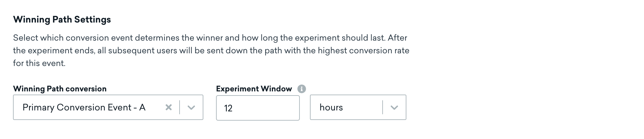
Task: Click the value 12 in Experiment Window
Action: click(x=228, y=108)
